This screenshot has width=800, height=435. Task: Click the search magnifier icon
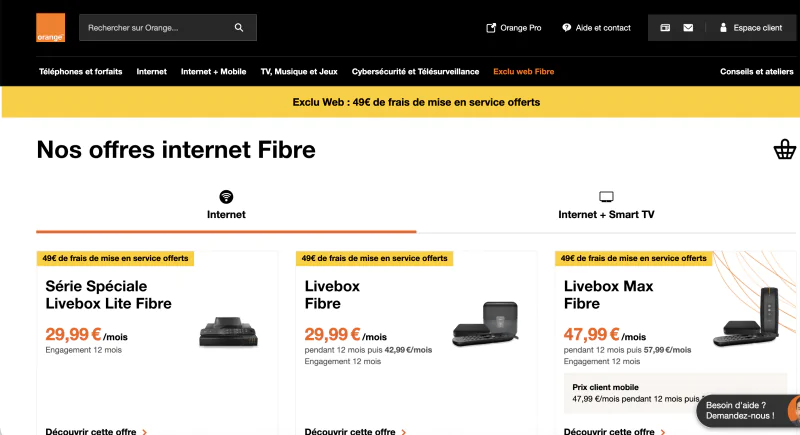239,28
